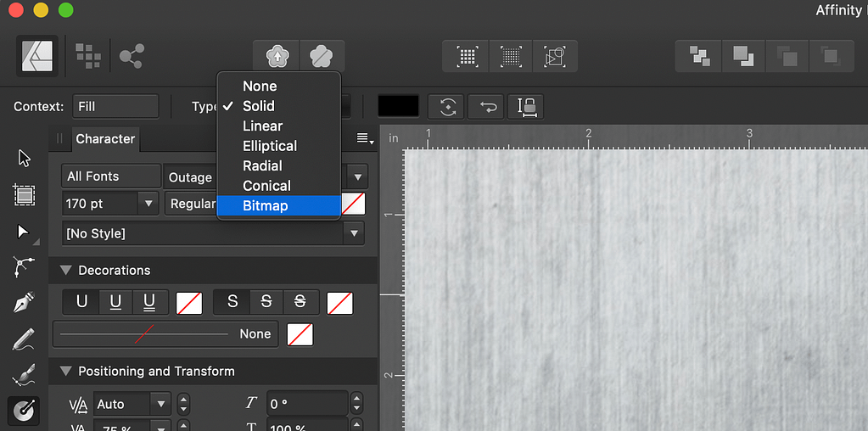This screenshot has width=868, height=431.
Task: Select the Pen tool
Action: pos(24,303)
